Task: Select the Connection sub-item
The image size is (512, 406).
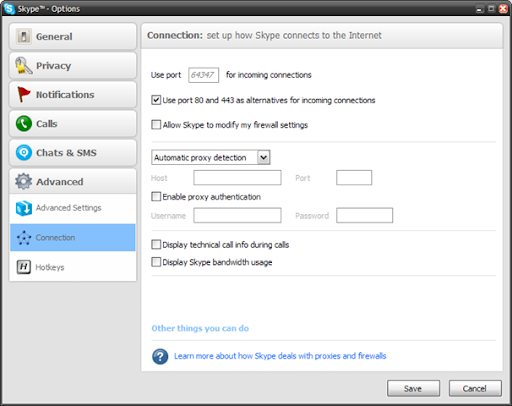Action: (x=73, y=237)
